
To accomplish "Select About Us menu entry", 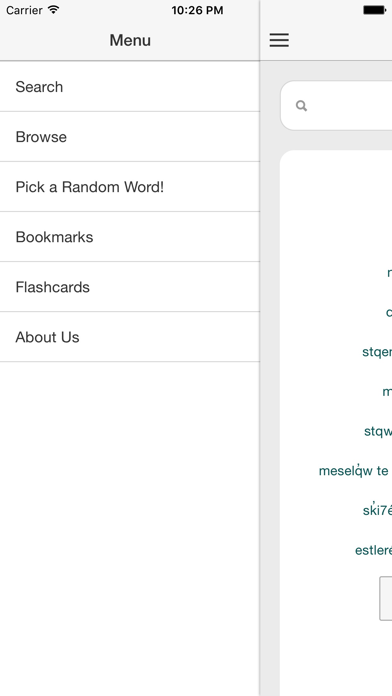I will tap(130, 337).
